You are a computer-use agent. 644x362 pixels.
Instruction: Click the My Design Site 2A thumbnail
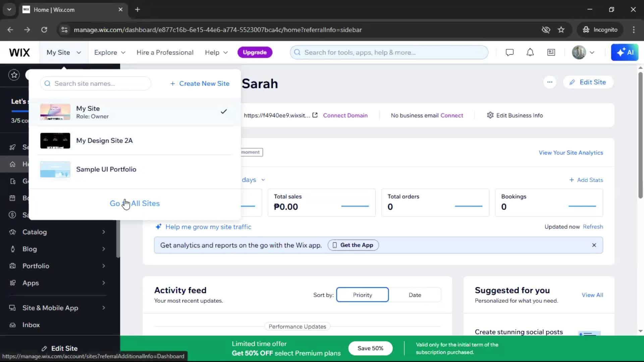click(x=55, y=141)
